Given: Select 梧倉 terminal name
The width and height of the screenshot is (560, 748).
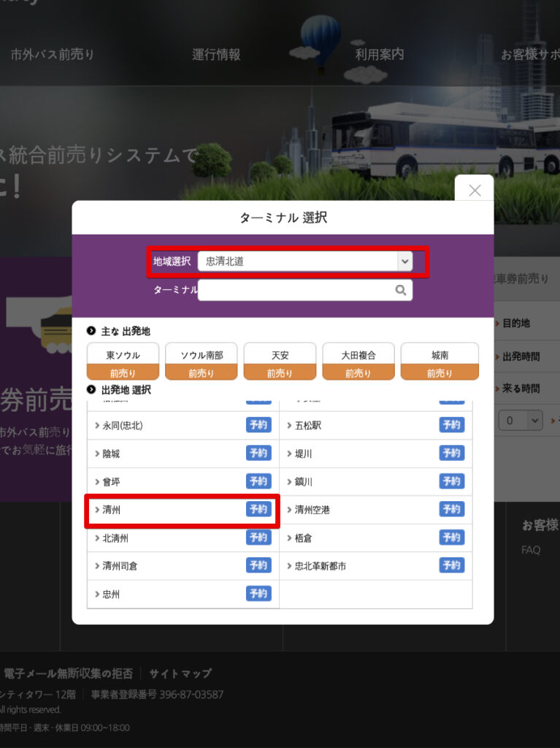Looking at the screenshot, I should [304, 538].
